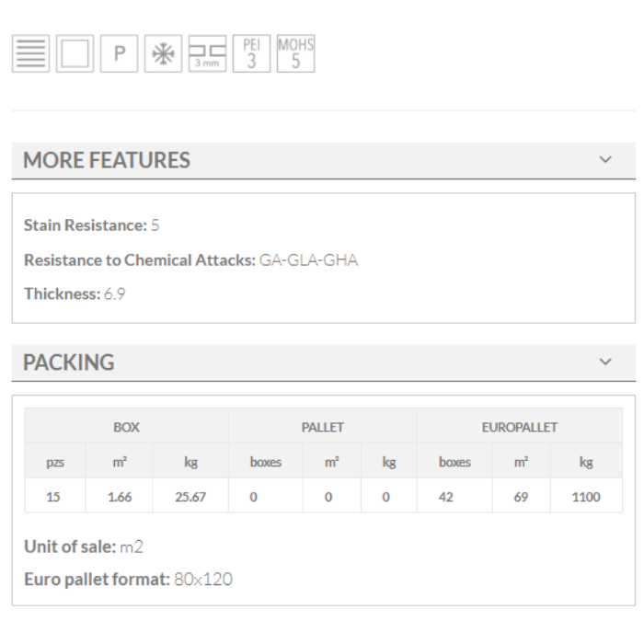Click the MORE FEATURES section header

click(x=107, y=160)
